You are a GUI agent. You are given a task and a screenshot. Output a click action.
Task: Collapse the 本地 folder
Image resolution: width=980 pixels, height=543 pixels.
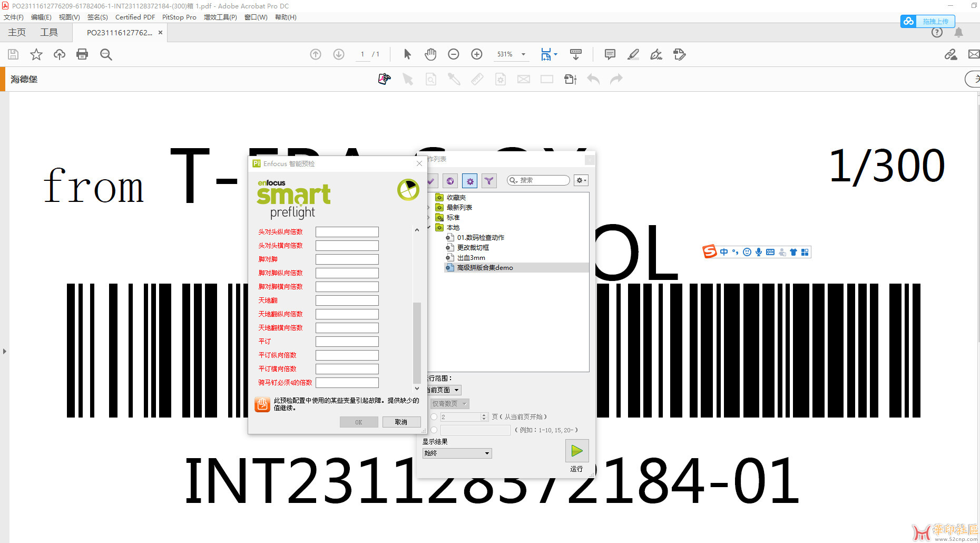[x=428, y=228]
